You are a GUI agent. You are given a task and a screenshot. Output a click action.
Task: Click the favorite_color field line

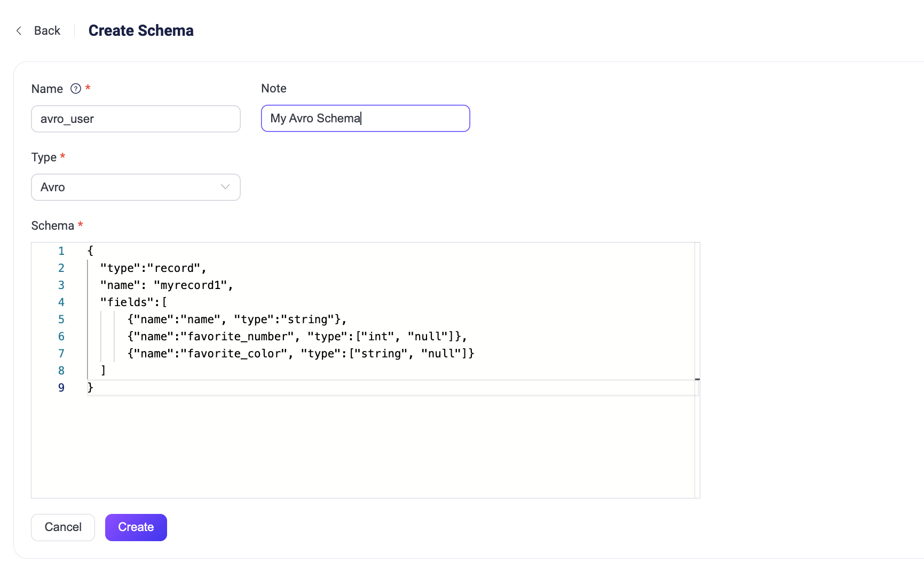[301, 354]
